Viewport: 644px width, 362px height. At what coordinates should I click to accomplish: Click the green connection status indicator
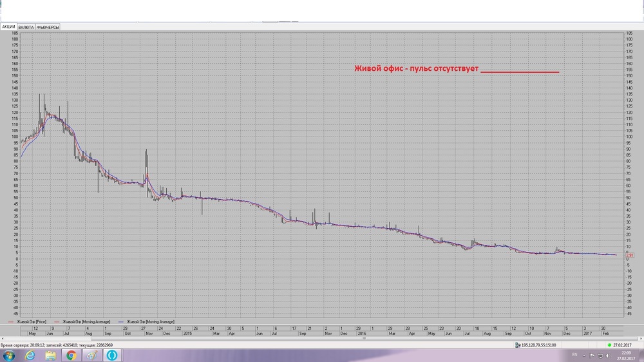point(609,345)
